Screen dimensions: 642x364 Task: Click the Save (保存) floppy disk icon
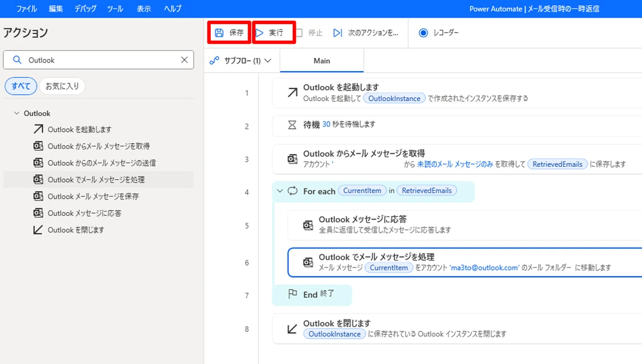(219, 33)
